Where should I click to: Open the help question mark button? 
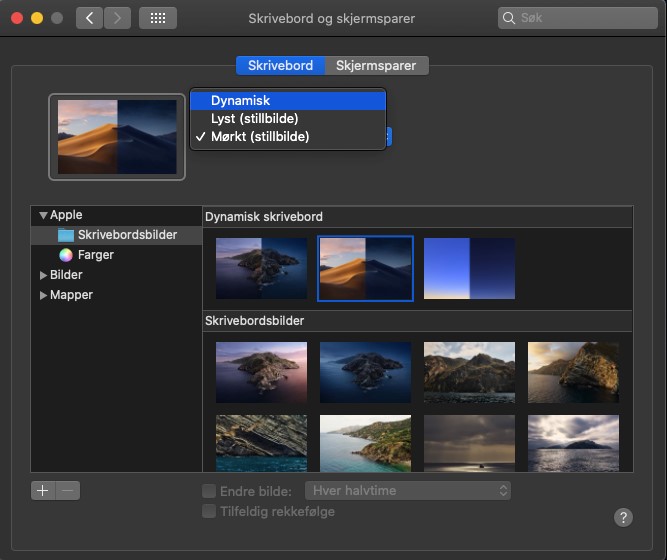623,517
